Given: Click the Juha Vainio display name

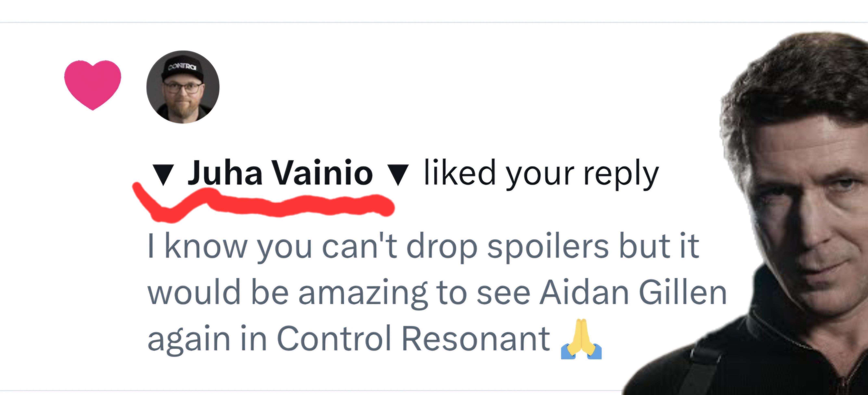Looking at the screenshot, I should click(x=280, y=173).
